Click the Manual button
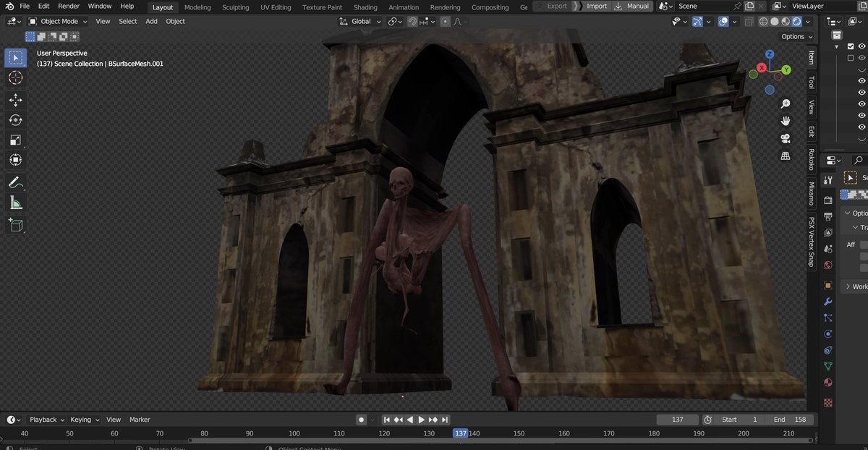Screen dimensions: 868x450 632,6
